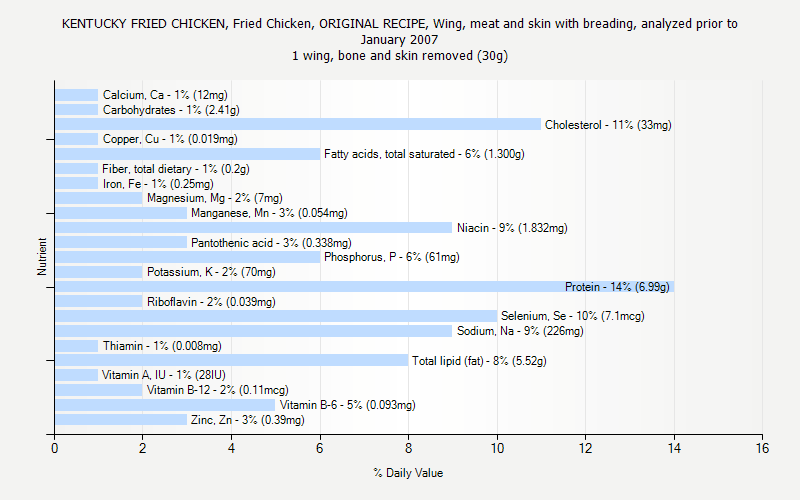The width and height of the screenshot is (800, 500).
Task: Select the Manganese, Mn label
Action: point(269,213)
